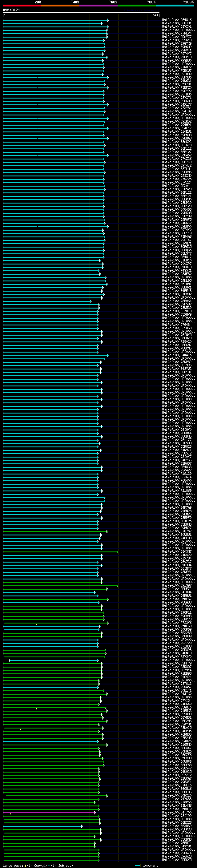This screenshot has height=868, width=197.
Task: Select hit label UniRef100_Q6QJ31
Action: pos(177,23)
